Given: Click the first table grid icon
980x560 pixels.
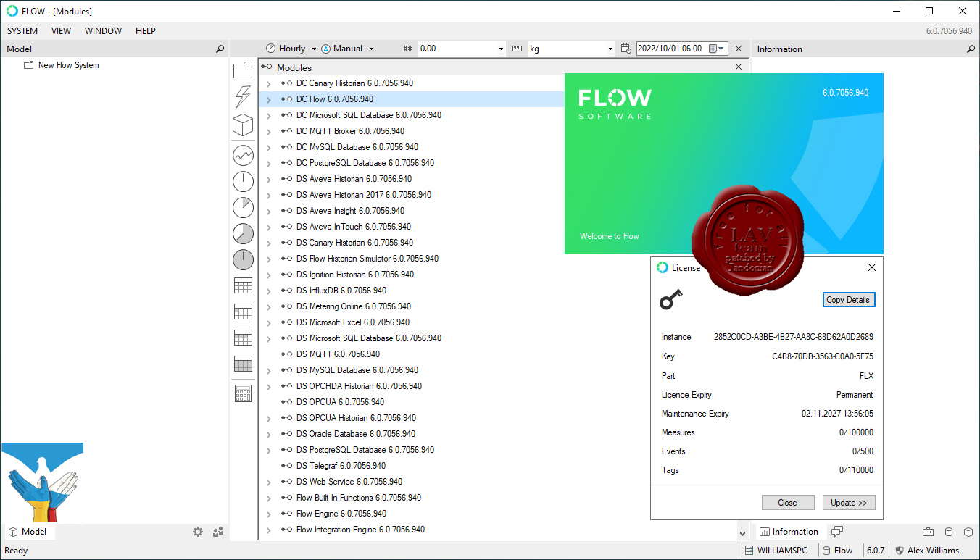Looking at the screenshot, I should tap(243, 286).
